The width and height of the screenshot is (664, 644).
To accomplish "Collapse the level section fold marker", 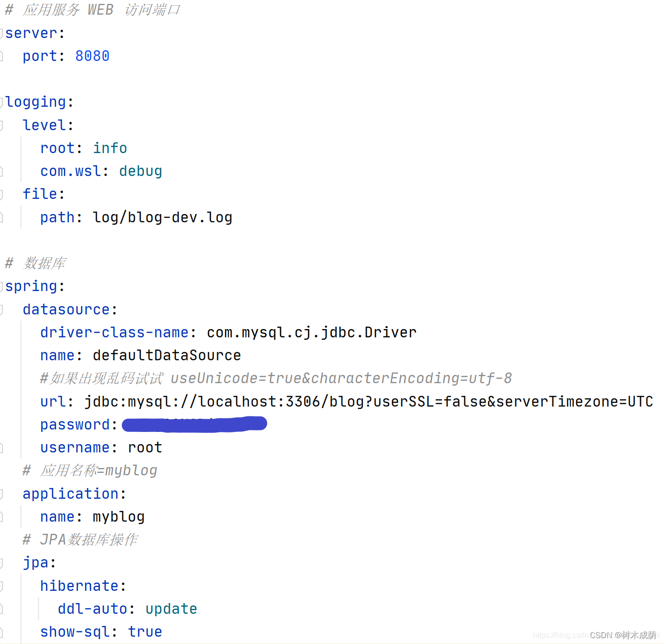I will [x=1, y=125].
